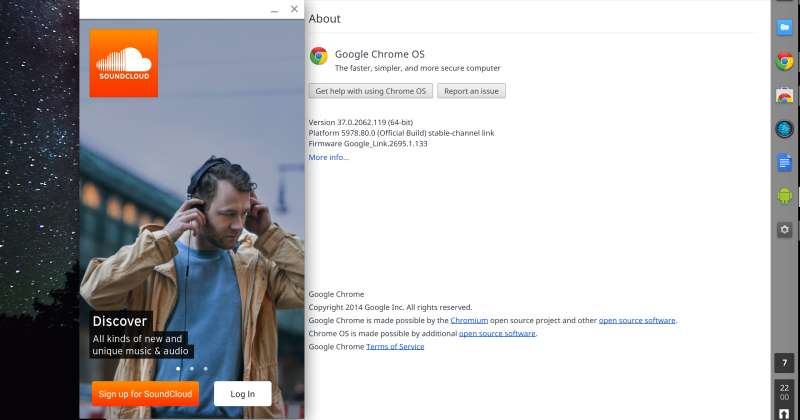Open the Files app in the shelf

click(x=785, y=28)
